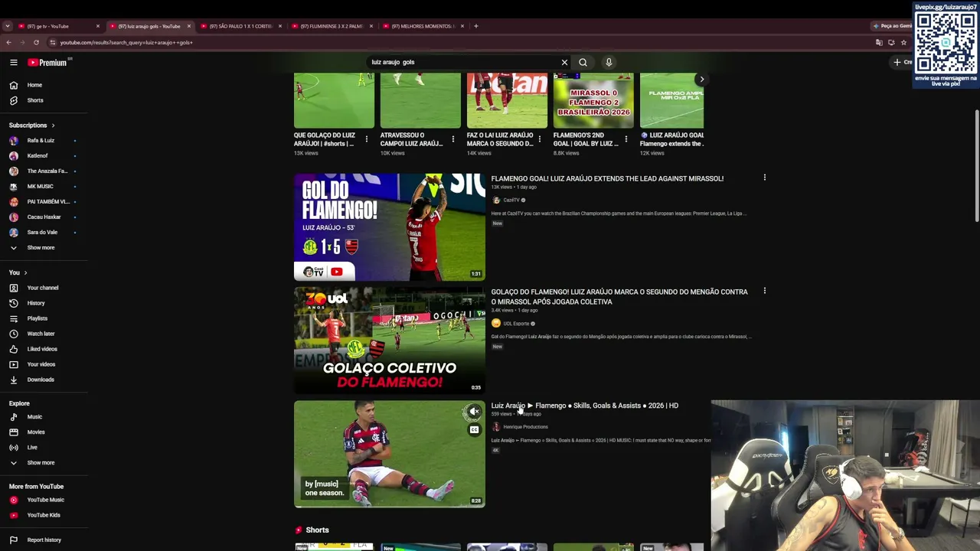Open Liked videos
Image resolution: width=980 pixels, height=551 pixels.
(43, 349)
